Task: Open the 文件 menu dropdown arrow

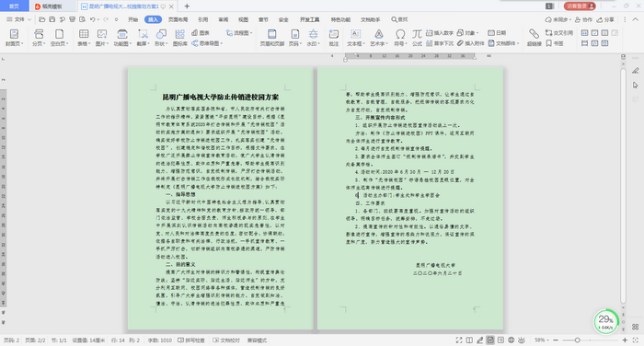Action: click(29, 19)
